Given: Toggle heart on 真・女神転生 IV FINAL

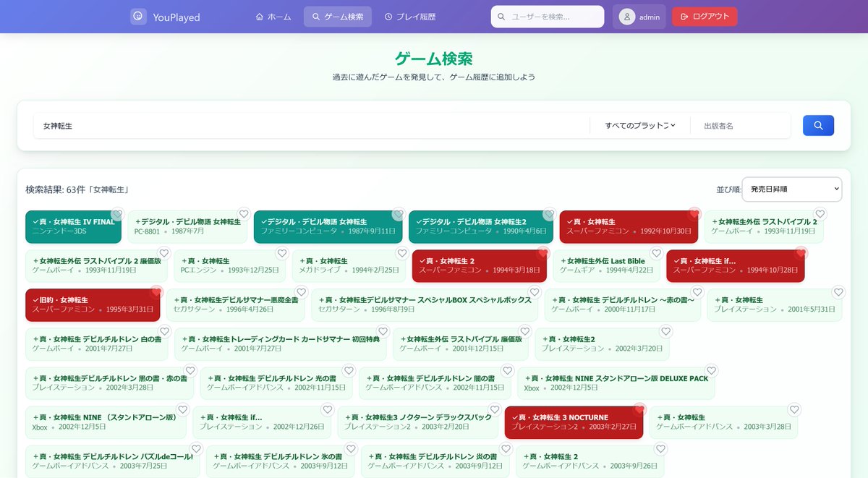Looking at the screenshot, I should [118, 214].
